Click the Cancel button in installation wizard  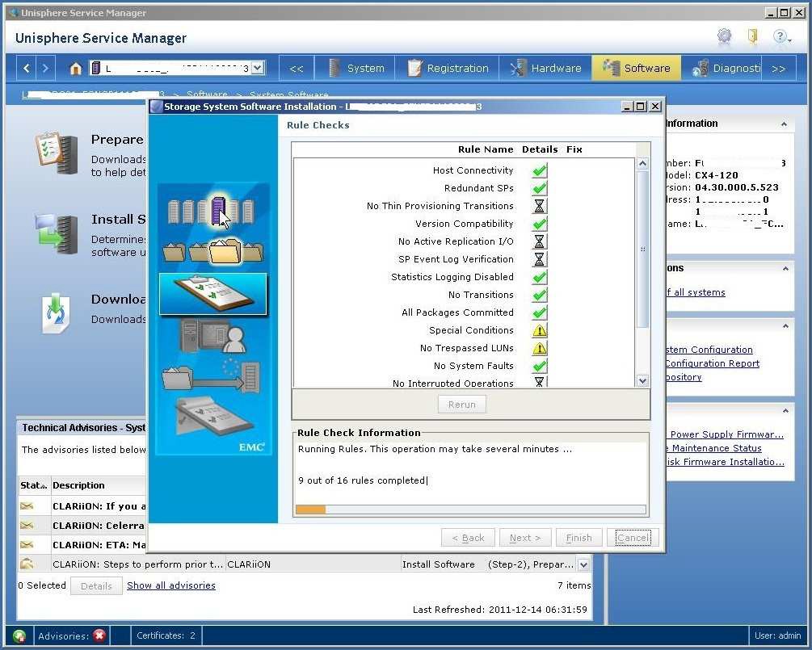pos(633,538)
